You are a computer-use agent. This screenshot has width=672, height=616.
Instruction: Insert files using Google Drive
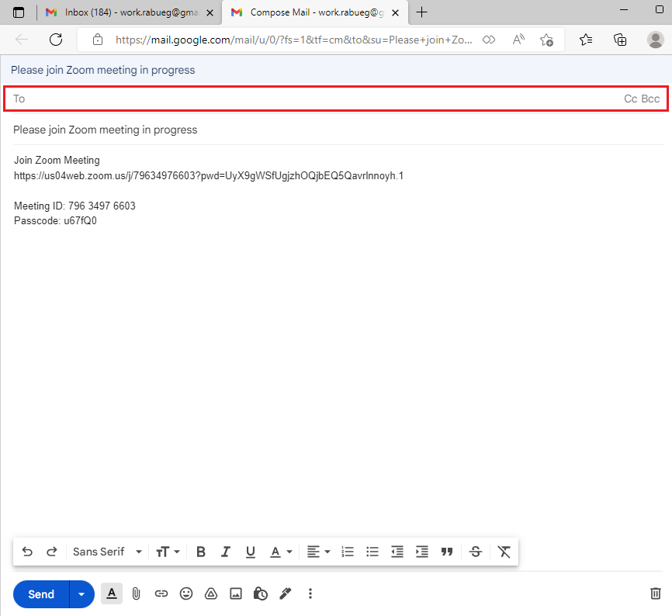coord(211,594)
